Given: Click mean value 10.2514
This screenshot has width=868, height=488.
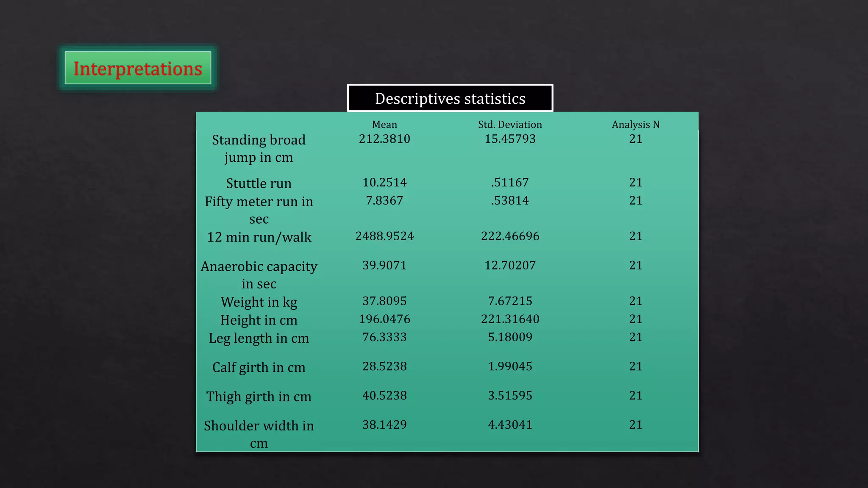Looking at the screenshot, I should point(384,183).
